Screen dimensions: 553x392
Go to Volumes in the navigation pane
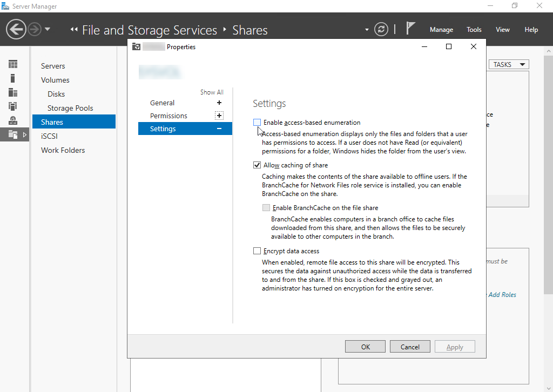(55, 80)
